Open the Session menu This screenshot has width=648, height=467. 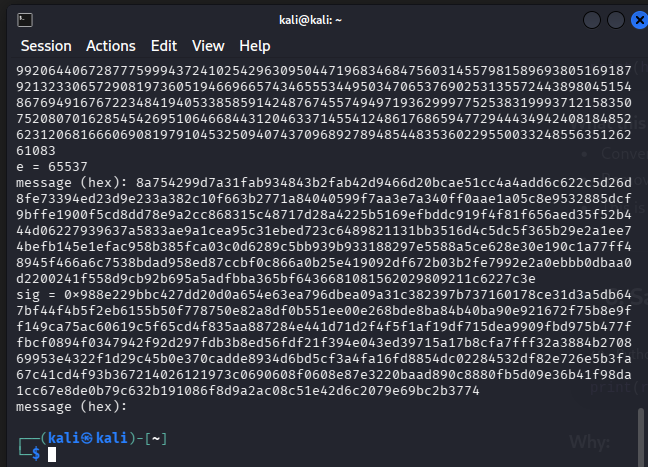coord(46,46)
